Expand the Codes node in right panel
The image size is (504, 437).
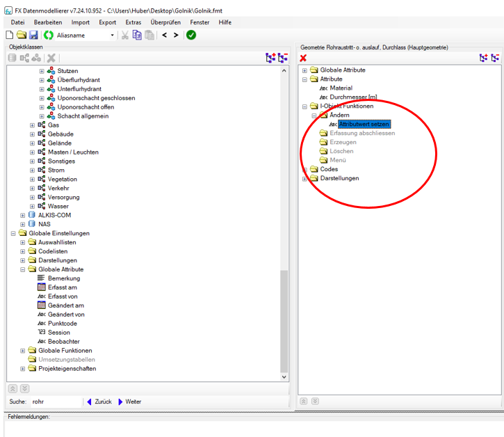tap(305, 169)
